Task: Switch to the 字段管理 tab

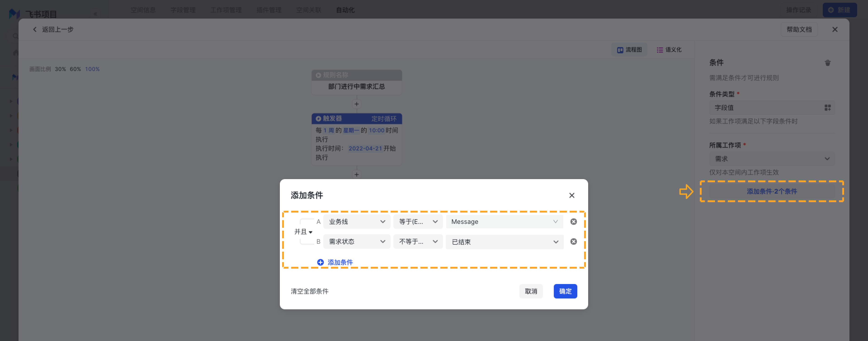Action: (183, 10)
